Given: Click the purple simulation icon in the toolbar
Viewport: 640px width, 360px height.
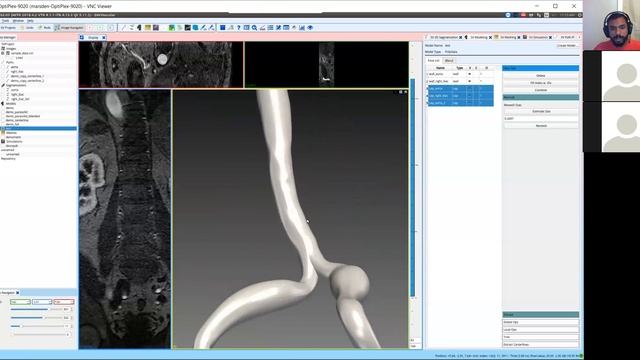Looking at the screenshot, I should click(156, 28).
